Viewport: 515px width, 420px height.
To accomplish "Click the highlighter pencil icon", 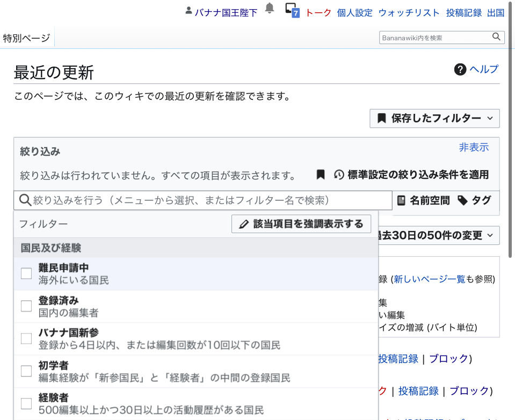I will (244, 225).
